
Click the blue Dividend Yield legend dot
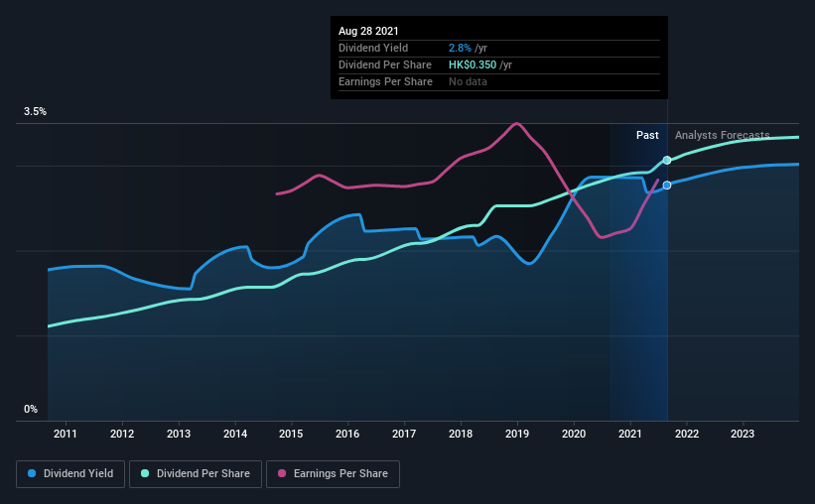point(32,473)
